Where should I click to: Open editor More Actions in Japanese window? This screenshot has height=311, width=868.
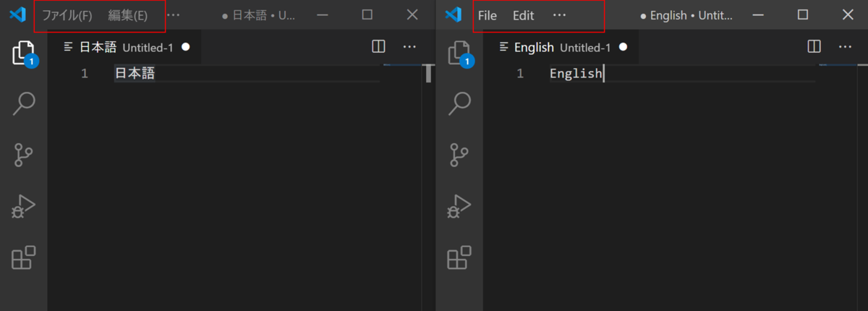409,47
